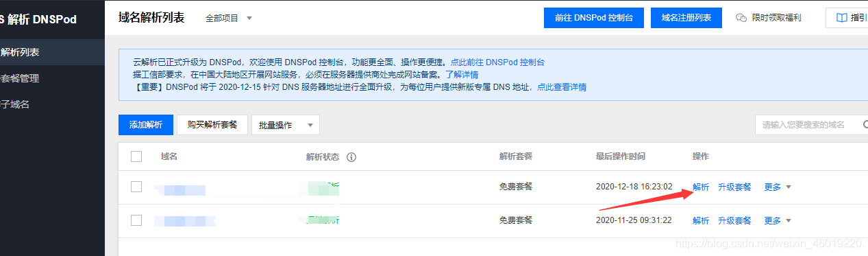This screenshot has height=256, width=868.
Task: Click the 添加解析 button
Action: click(146, 124)
